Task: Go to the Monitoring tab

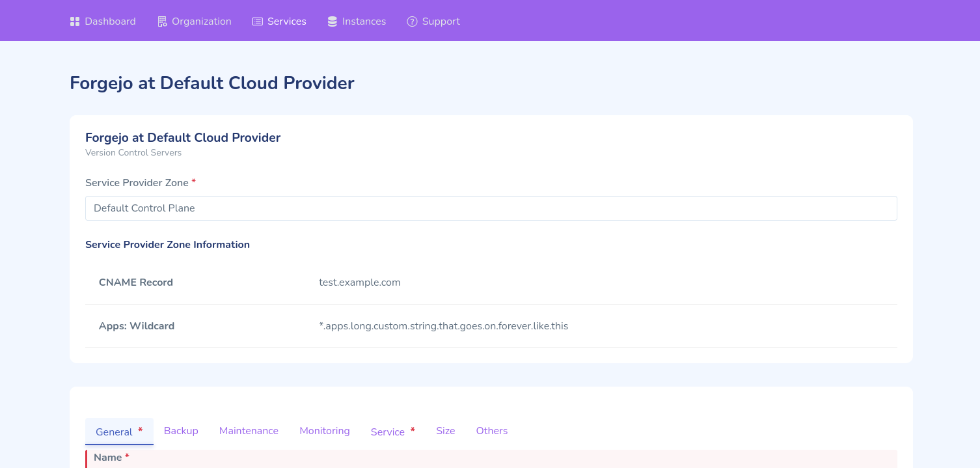Action: 324,431
